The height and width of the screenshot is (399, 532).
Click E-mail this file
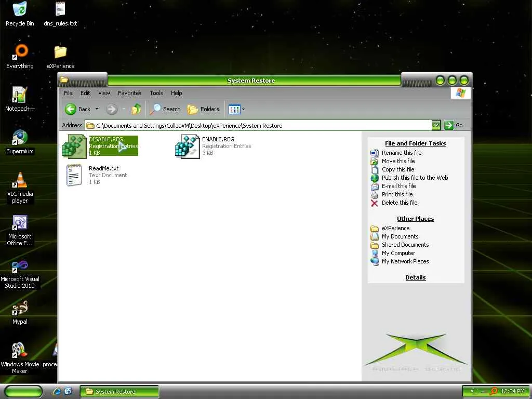(398, 186)
